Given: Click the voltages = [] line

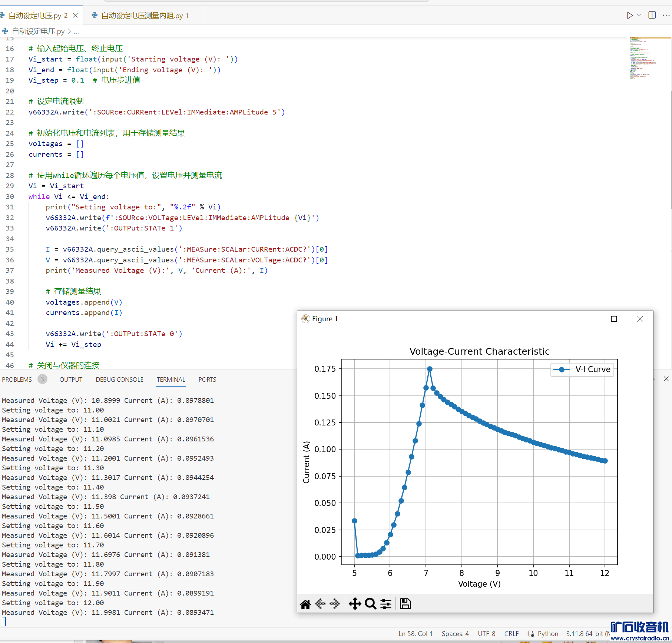Looking at the screenshot, I should pyautogui.click(x=56, y=144).
